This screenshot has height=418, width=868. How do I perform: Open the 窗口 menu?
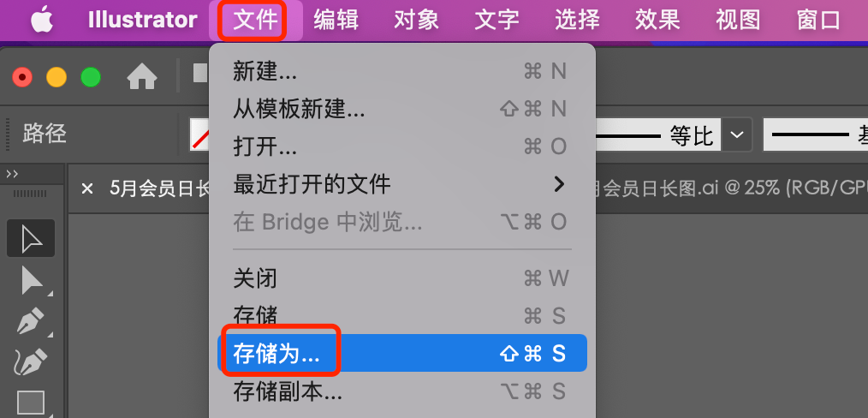pyautogui.click(x=818, y=21)
